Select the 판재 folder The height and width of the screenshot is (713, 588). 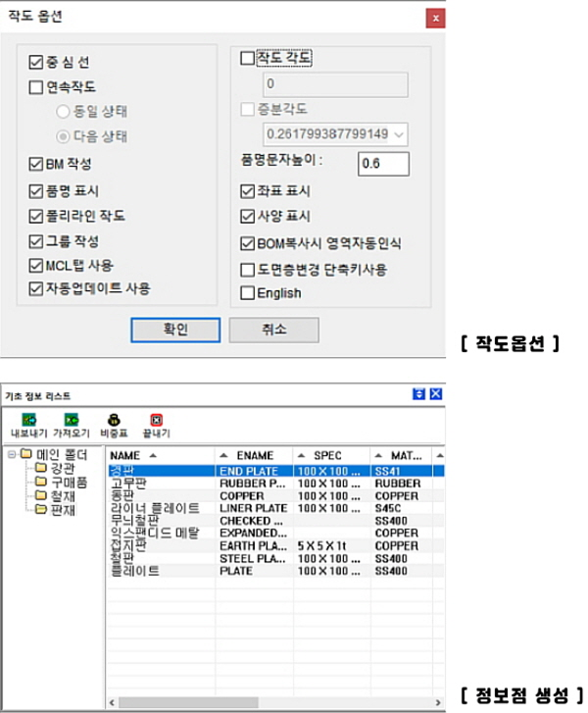click(55, 510)
